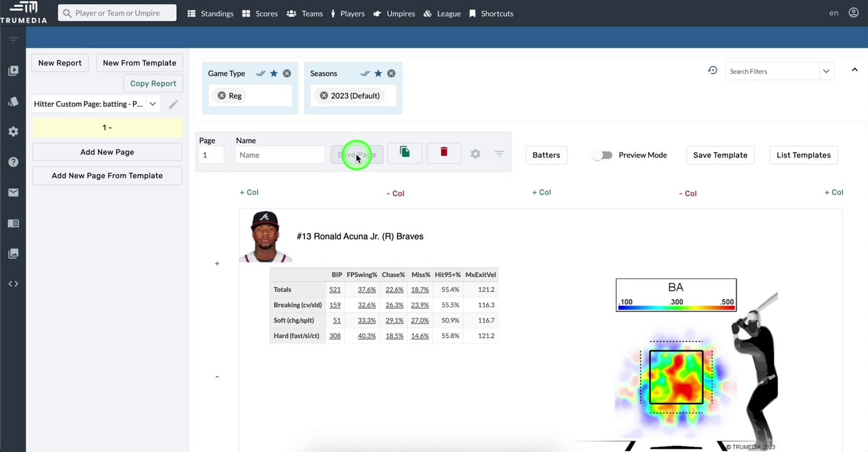868x452 pixels.
Task: Remove the 2023 (Default) season chip
Action: tap(324, 96)
